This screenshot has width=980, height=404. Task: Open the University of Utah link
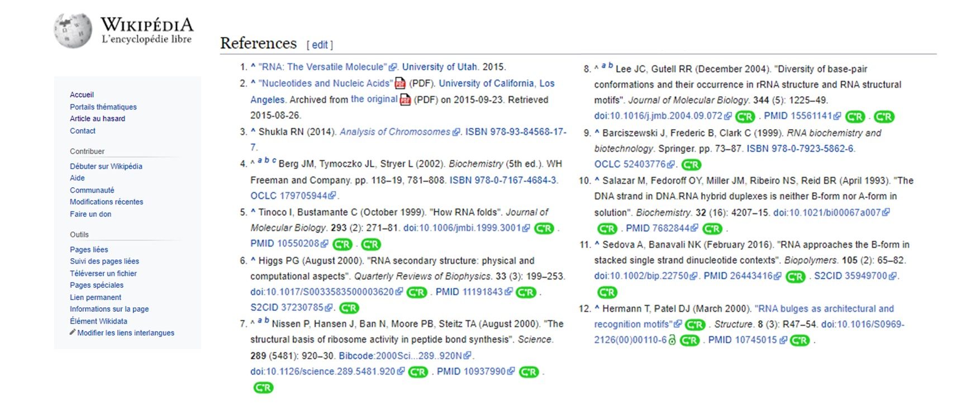point(439,67)
